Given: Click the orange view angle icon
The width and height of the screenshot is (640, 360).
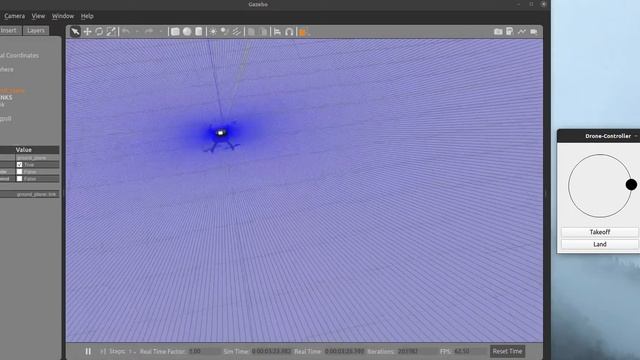Looking at the screenshot, I should coord(303,32).
